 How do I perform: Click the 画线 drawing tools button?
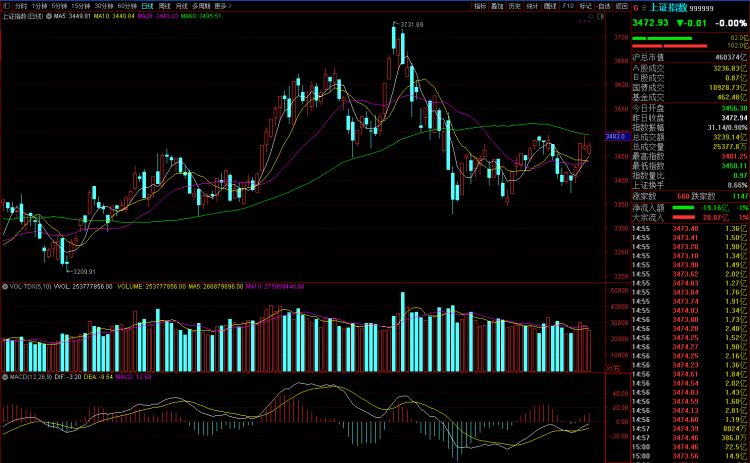point(550,6)
